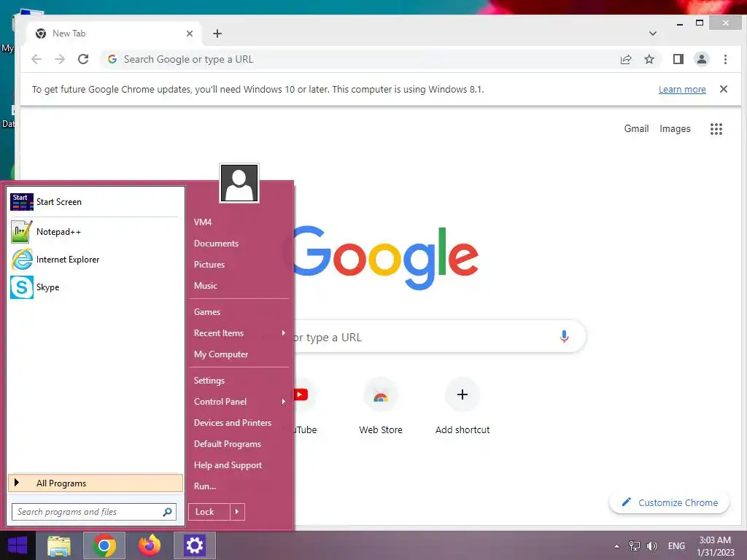Launch Skype from the start menu
The height and width of the screenshot is (560, 747).
[94, 287]
